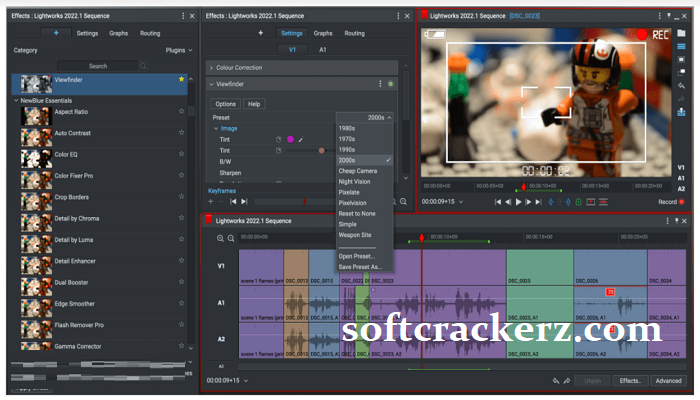
Task: Step one frame forward in viewer
Action: point(529,202)
